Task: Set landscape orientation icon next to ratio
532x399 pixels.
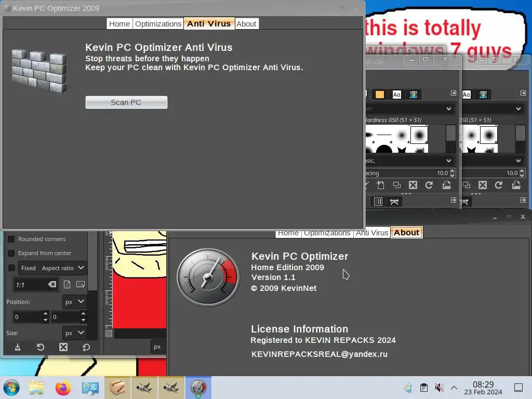Action: click(81, 284)
